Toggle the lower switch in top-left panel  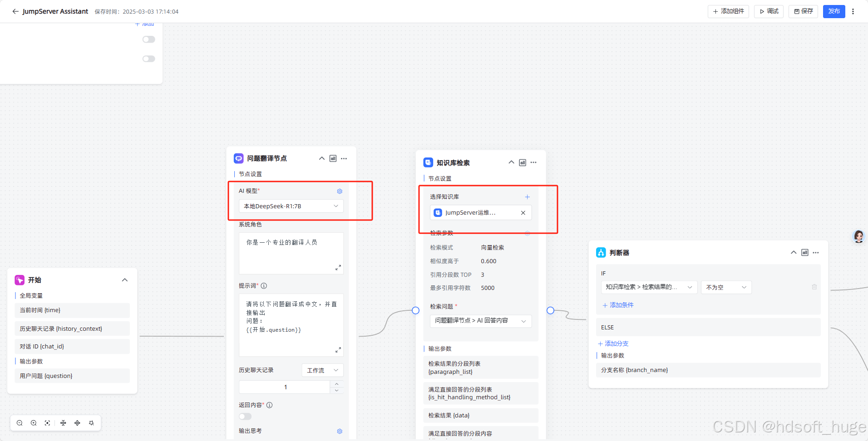click(x=149, y=59)
